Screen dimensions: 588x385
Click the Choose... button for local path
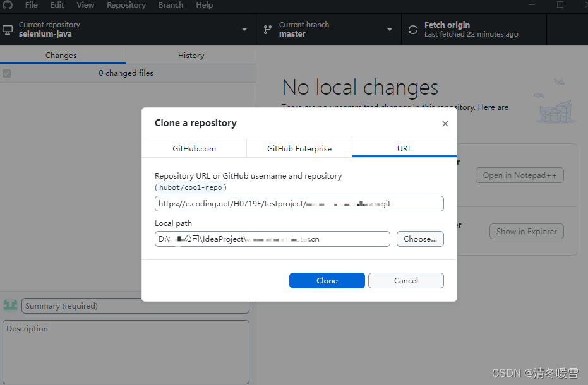(x=420, y=239)
